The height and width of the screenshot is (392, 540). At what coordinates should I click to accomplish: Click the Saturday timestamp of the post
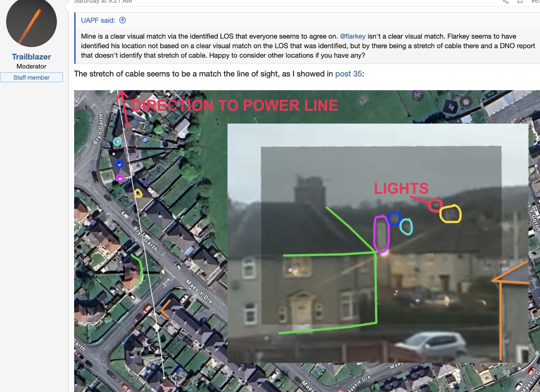(x=103, y=2)
